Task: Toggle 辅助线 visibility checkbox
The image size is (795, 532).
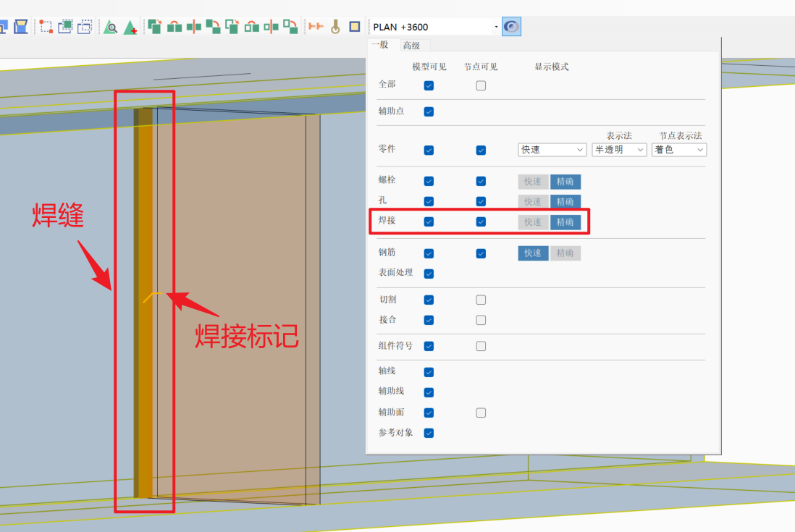Action: click(429, 392)
